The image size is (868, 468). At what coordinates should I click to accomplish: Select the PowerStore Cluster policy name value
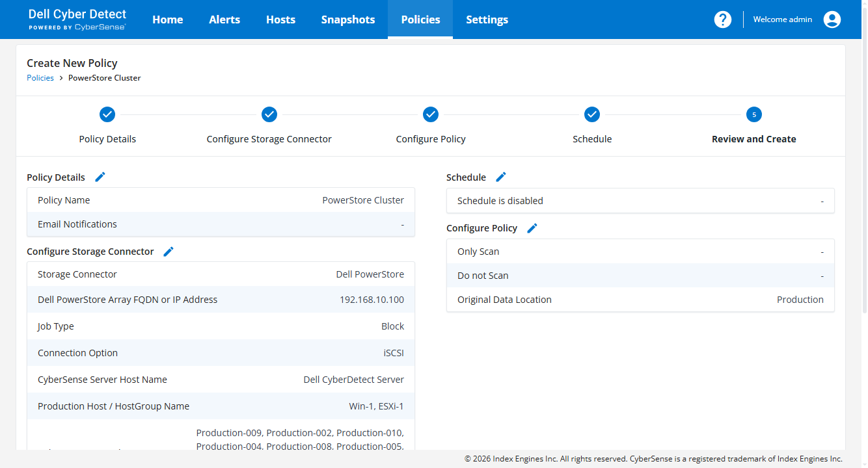[x=363, y=200]
